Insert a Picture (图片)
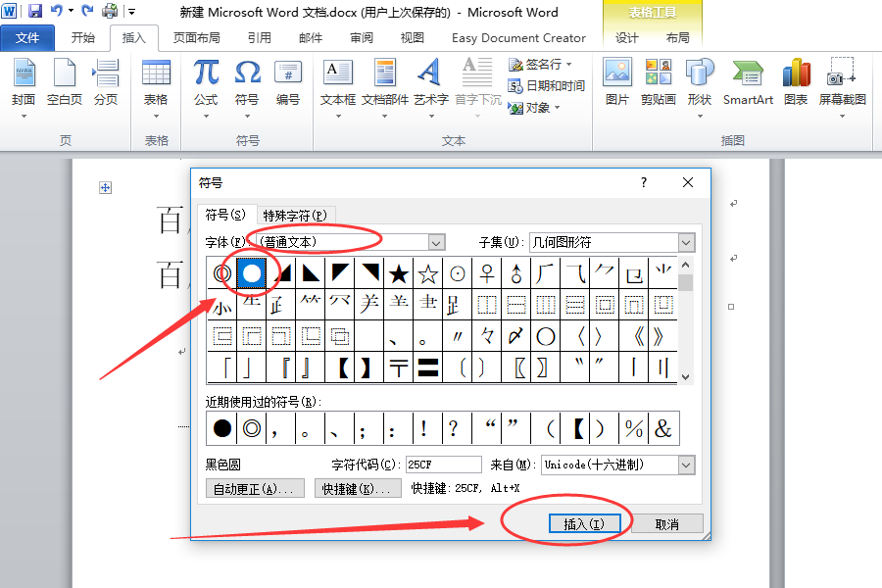This screenshot has height=588, width=882. pyautogui.click(x=617, y=82)
